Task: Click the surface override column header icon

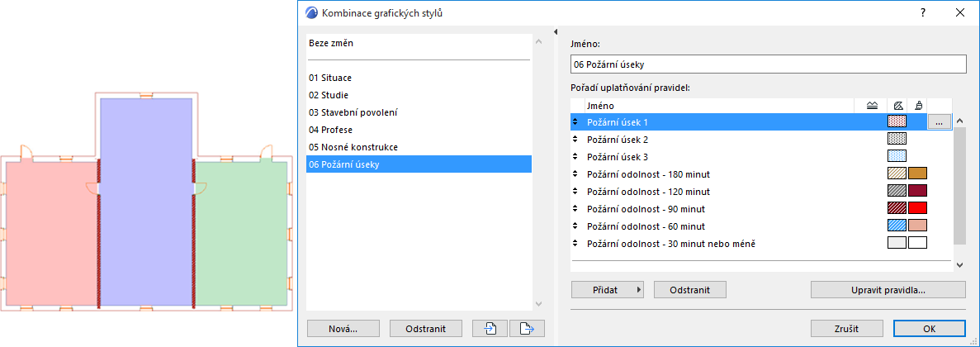Action: coord(918,106)
